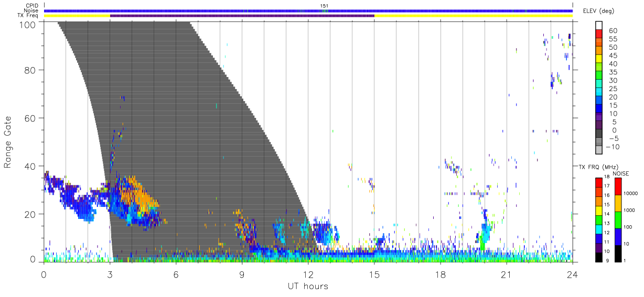The width and height of the screenshot is (644, 297).
Task: Click the 14 label on TX FRQ colorbar
Action: tap(606, 214)
